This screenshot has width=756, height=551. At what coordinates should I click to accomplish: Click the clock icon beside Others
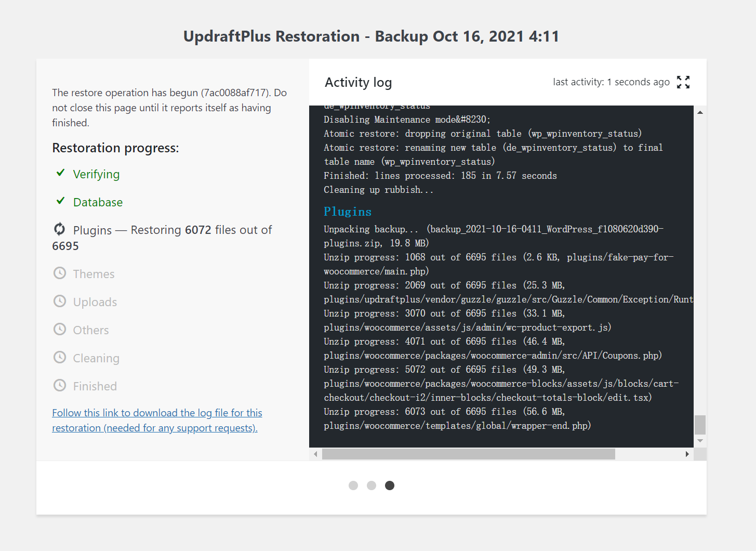click(60, 329)
